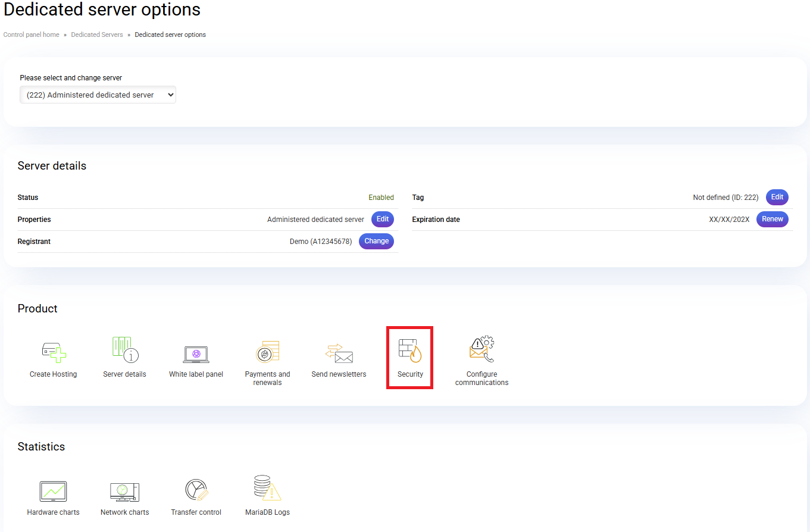Select the Send newsletters icon
The width and height of the screenshot is (810, 532).
pyautogui.click(x=339, y=353)
